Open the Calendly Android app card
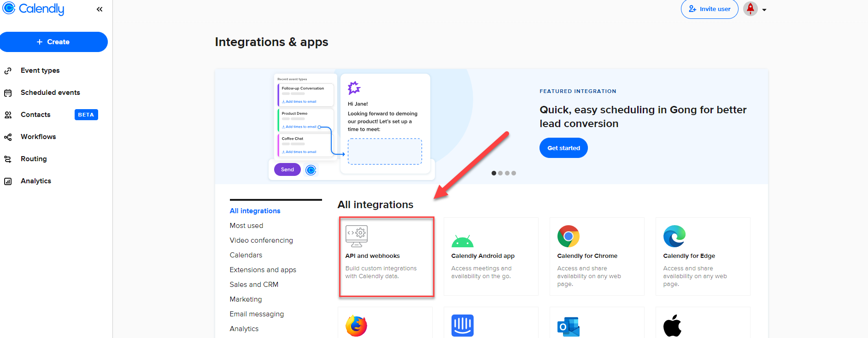 (x=491, y=256)
